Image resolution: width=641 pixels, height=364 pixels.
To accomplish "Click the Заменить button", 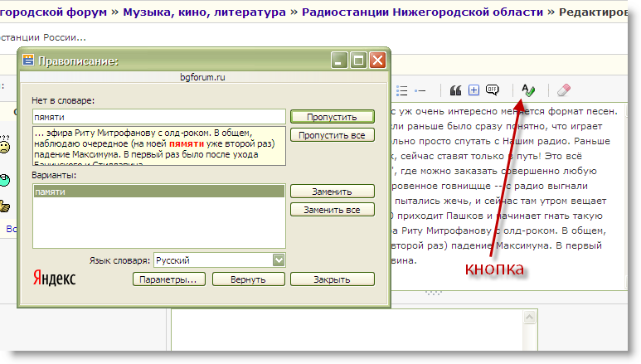I will pos(332,192).
